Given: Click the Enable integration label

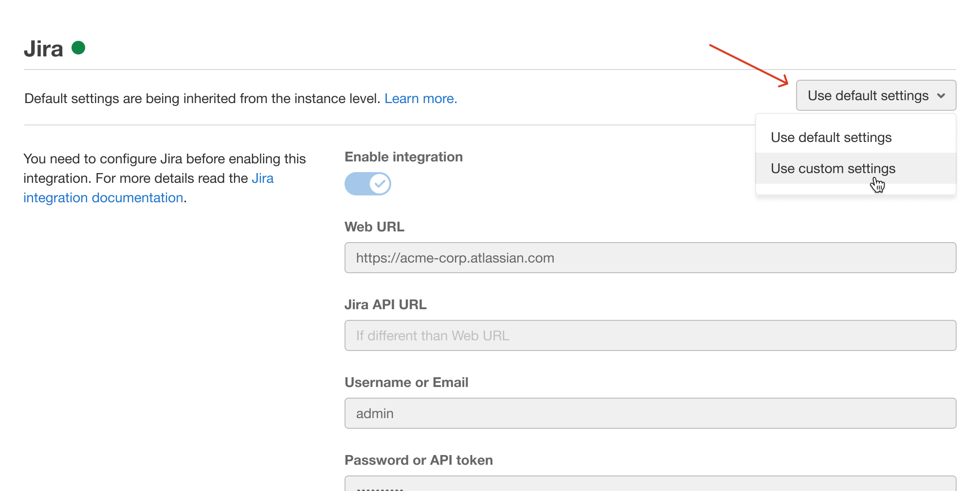Looking at the screenshot, I should coord(403,157).
